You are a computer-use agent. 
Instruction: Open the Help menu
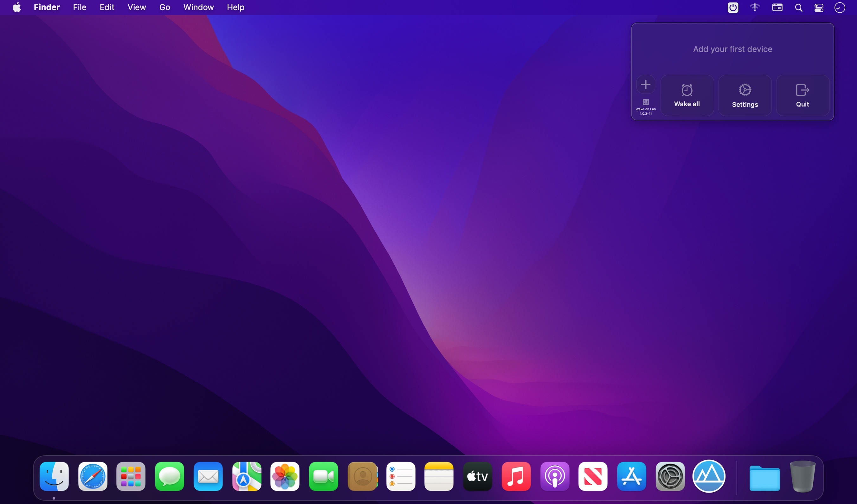(236, 7)
